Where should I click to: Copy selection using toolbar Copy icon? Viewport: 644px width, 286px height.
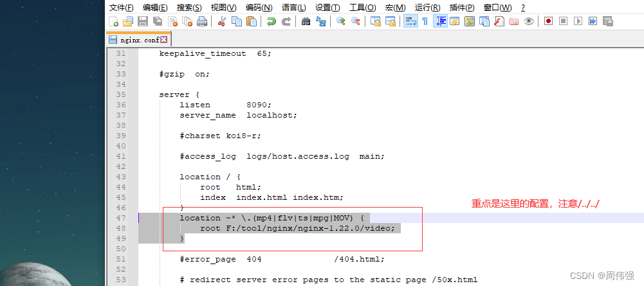[x=237, y=21]
